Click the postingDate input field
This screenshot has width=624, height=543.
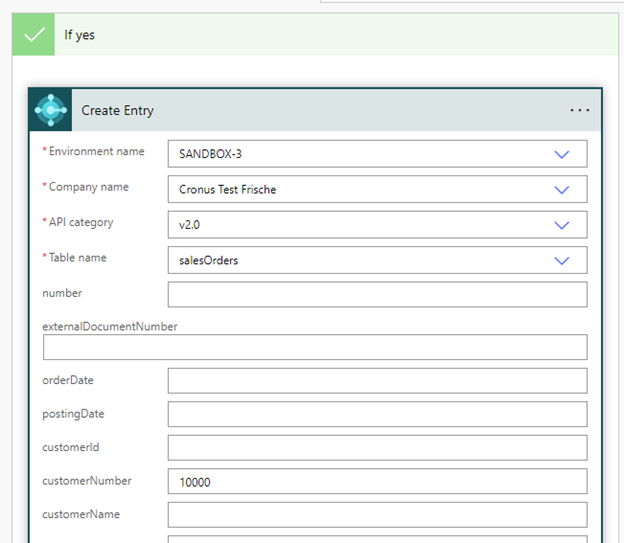[377, 414]
